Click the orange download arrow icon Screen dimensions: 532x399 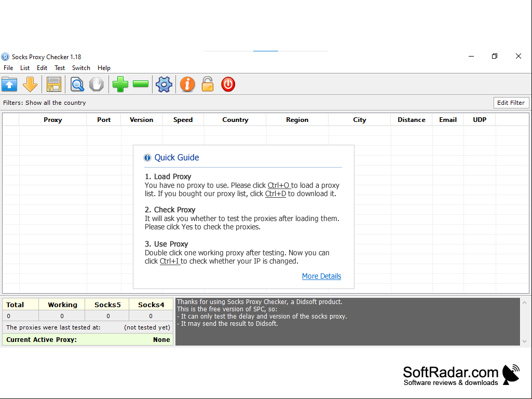[30, 85]
